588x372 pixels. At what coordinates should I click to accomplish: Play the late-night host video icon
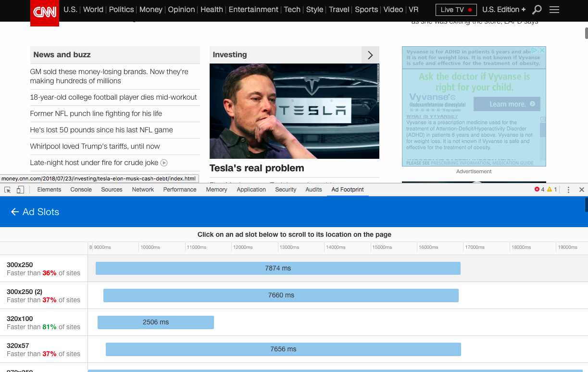tap(164, 163)
